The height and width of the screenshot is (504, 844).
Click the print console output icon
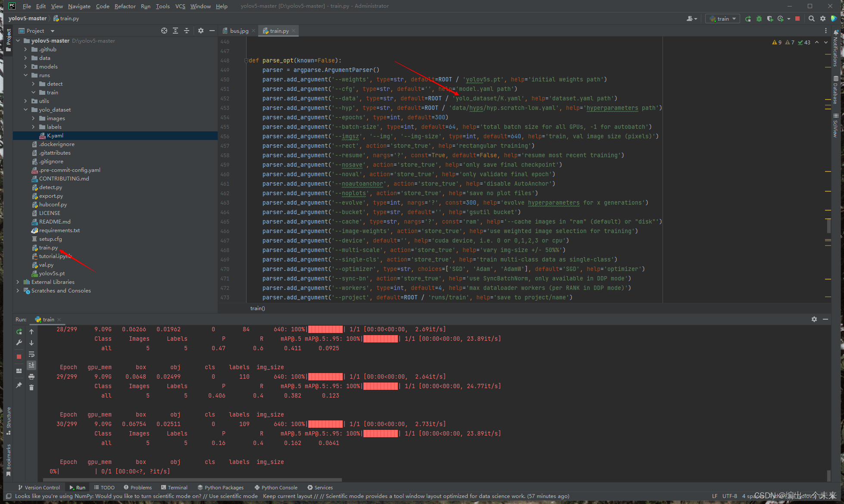pyautogui.click(x=31, y=376)
